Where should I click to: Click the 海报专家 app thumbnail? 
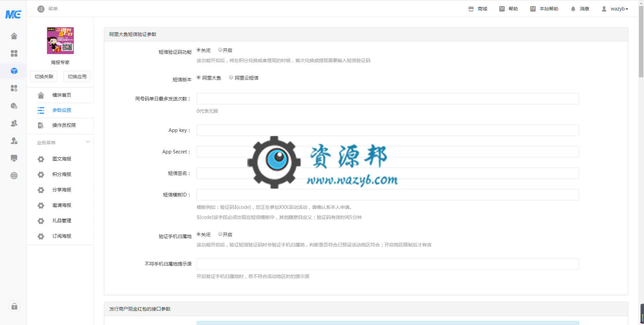click(60, 41)
